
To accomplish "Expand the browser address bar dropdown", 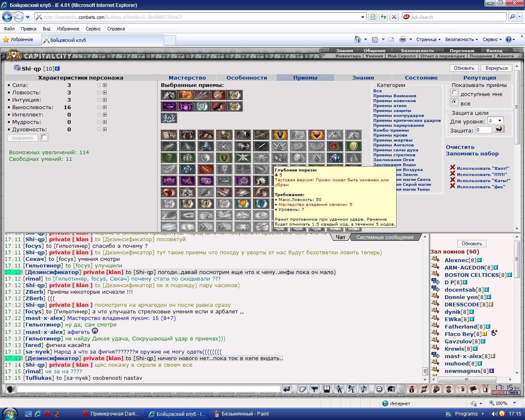I will (363, 17).
